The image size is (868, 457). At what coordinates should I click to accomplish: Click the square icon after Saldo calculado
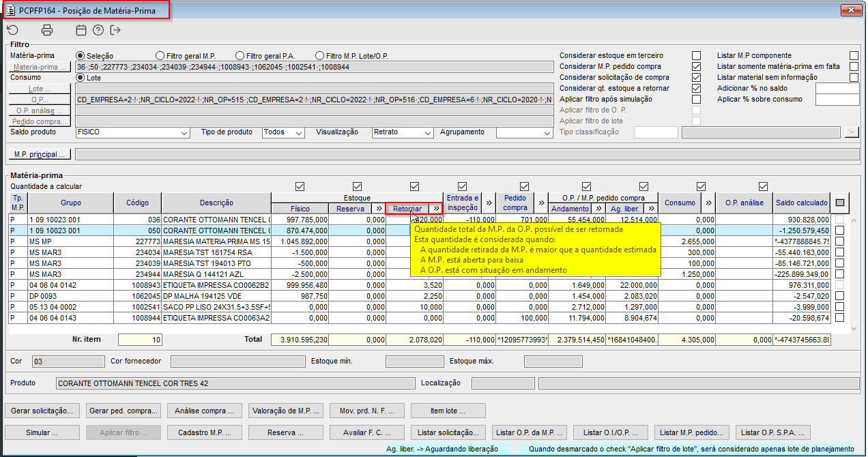click(839, 203)
